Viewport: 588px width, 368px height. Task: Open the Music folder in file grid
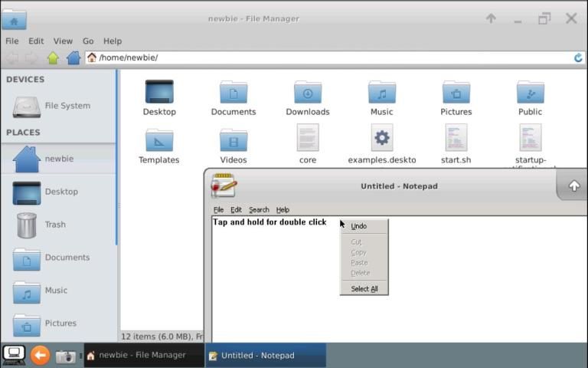tap(381, 93)
